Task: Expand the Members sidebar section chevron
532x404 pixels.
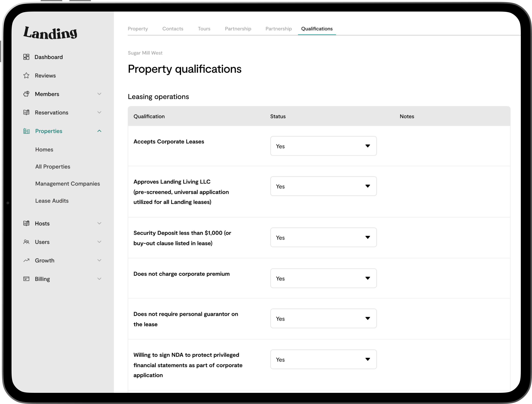Action: click(99, 94)
